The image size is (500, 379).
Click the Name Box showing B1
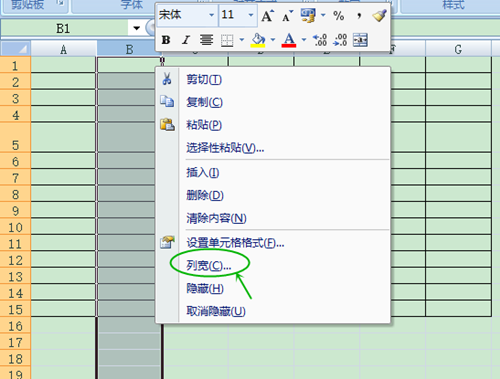click(x=63, y=28)
